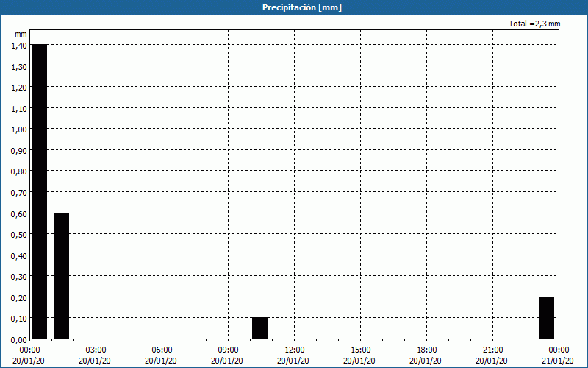Select the 12:00 time label
Screen dimensions: 588x368
coord(295,350)
